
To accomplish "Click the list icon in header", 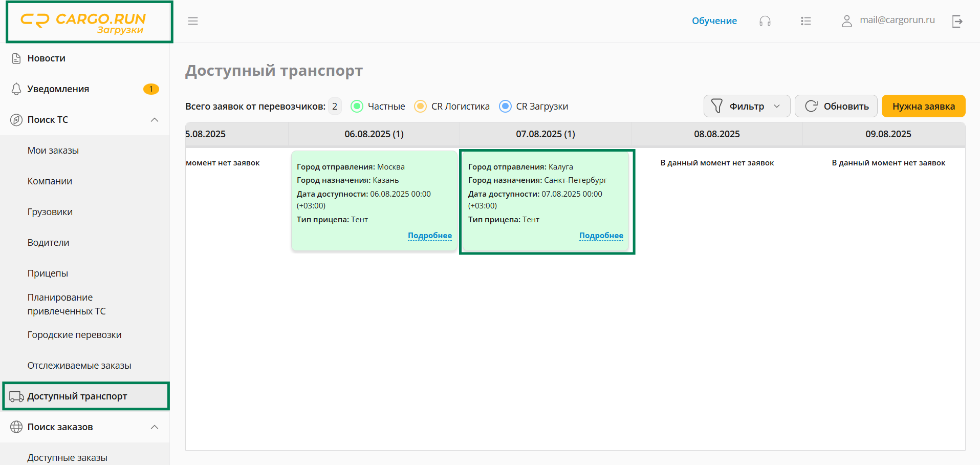I will coord(805,21).
